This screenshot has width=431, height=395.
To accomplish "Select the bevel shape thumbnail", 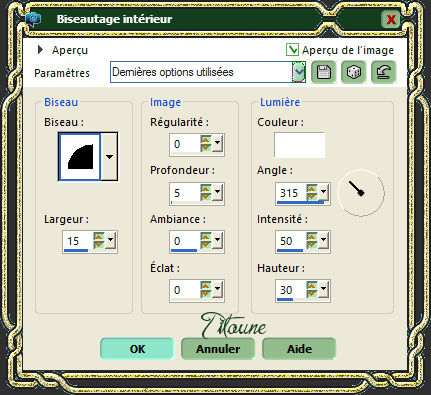I will 80,157.
